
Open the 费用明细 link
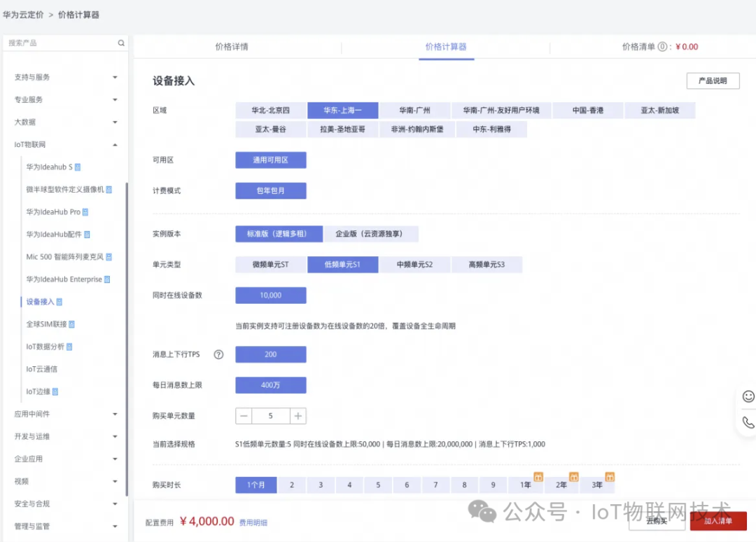[x=253, y=522]
